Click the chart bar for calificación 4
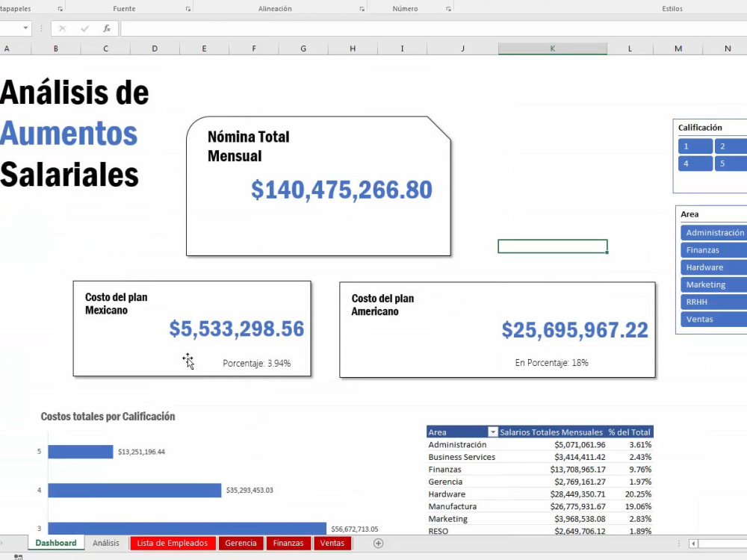This screenshot has width=747, height=560. [134, 490]
